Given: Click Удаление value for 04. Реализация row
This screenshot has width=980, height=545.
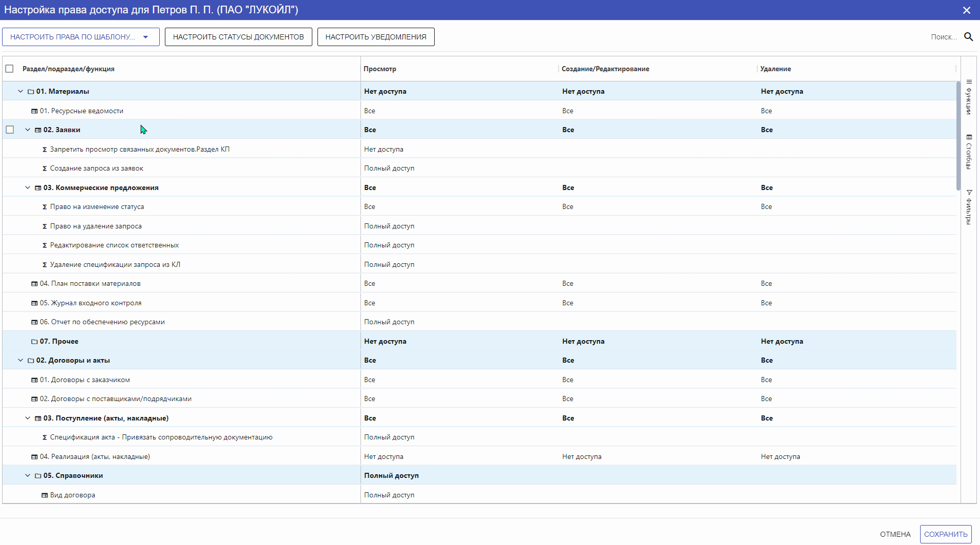Looking at the screenshot, I should pyautogui.click(x=780, y=457).
